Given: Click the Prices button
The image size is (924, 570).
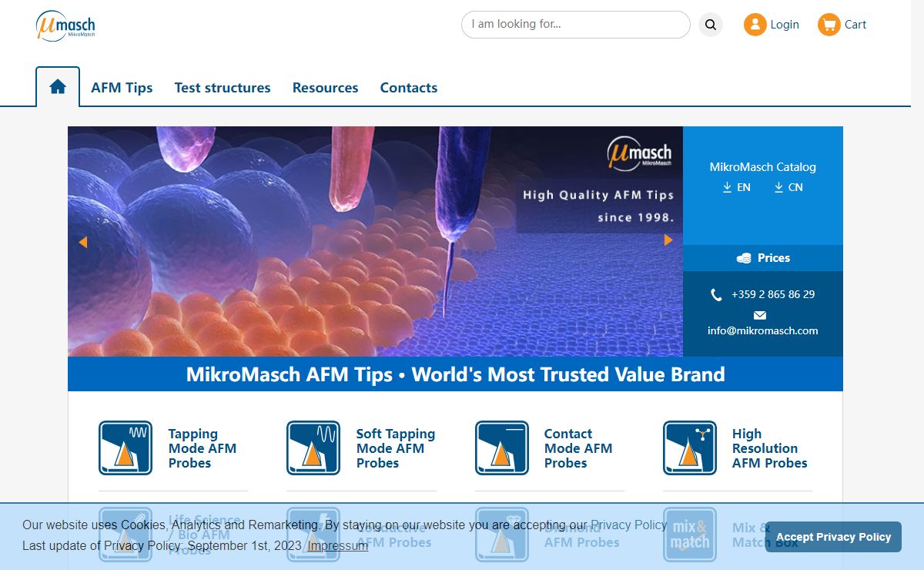Looking at the screenshot, I should (763, 258).
